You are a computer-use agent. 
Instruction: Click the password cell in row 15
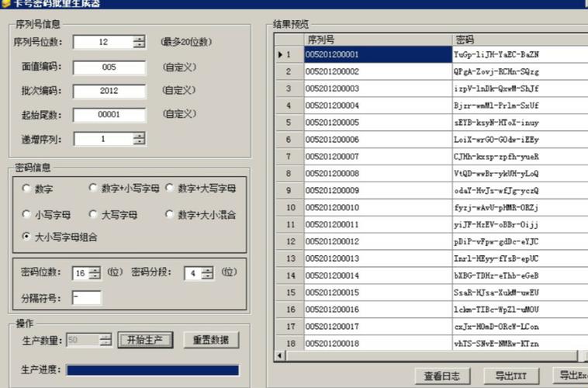point(521,293)
